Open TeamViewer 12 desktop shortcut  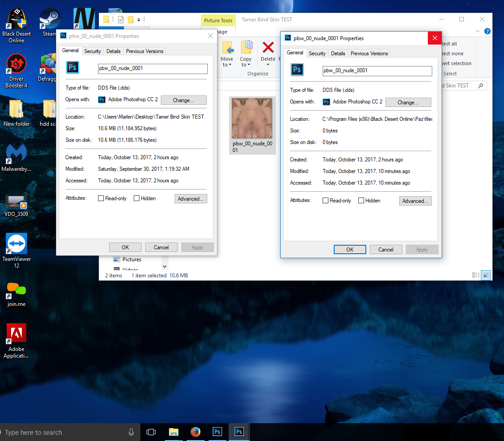(16, 244)
